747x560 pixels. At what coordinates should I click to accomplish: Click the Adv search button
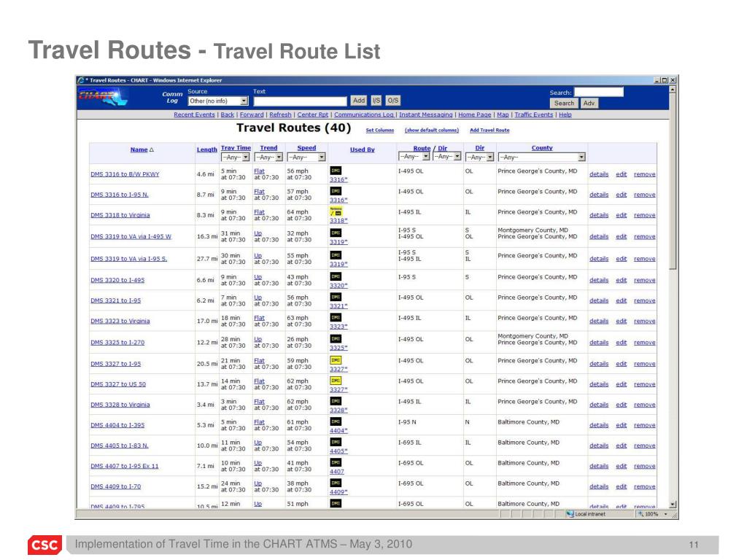[589, 104]
